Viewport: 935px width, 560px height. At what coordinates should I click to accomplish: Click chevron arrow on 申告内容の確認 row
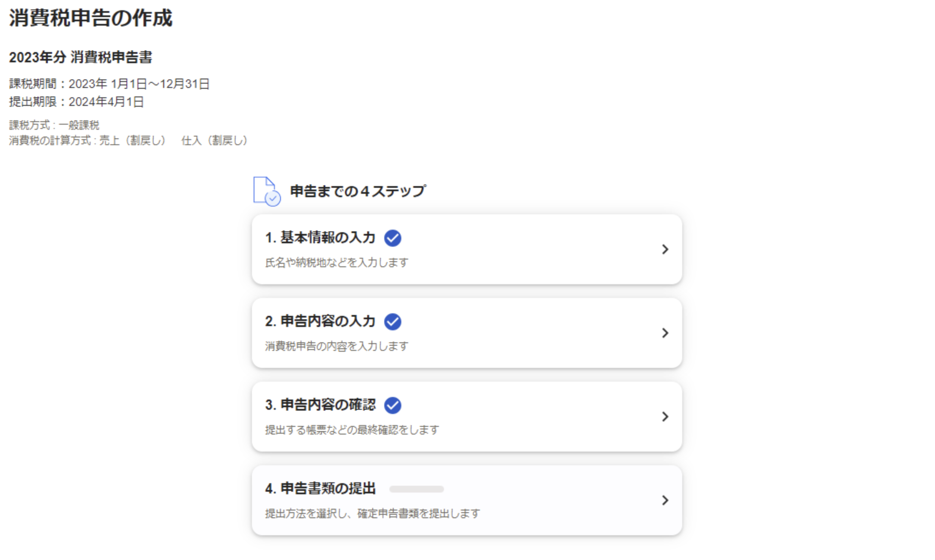coord(665,417)
